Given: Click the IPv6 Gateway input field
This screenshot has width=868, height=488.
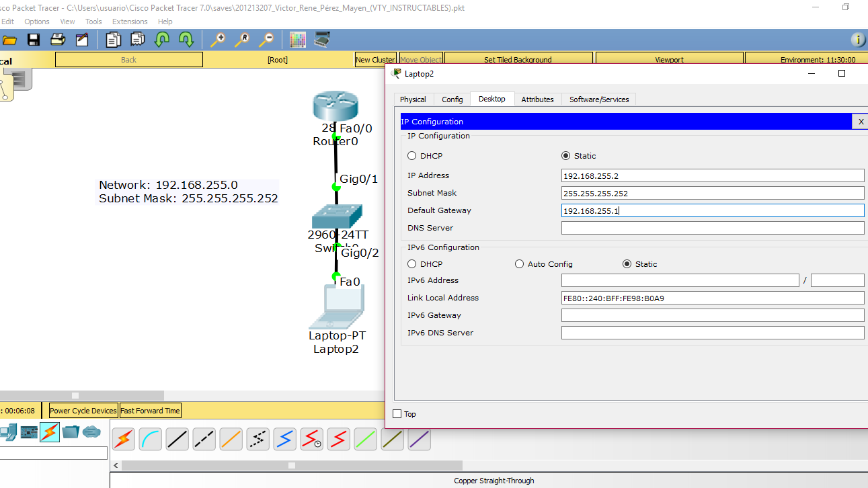Looking at the screenshot, I should click(713, 315).
